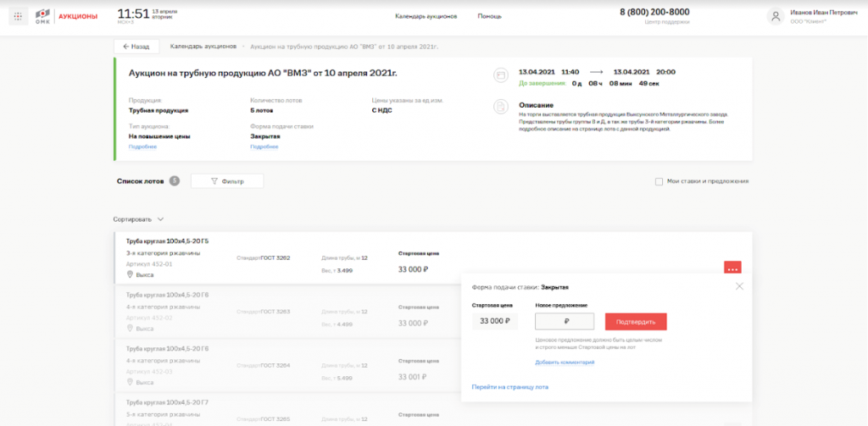The image size is (868, 426).
Task: Click Добавить комментарий link
Action: 565,362
